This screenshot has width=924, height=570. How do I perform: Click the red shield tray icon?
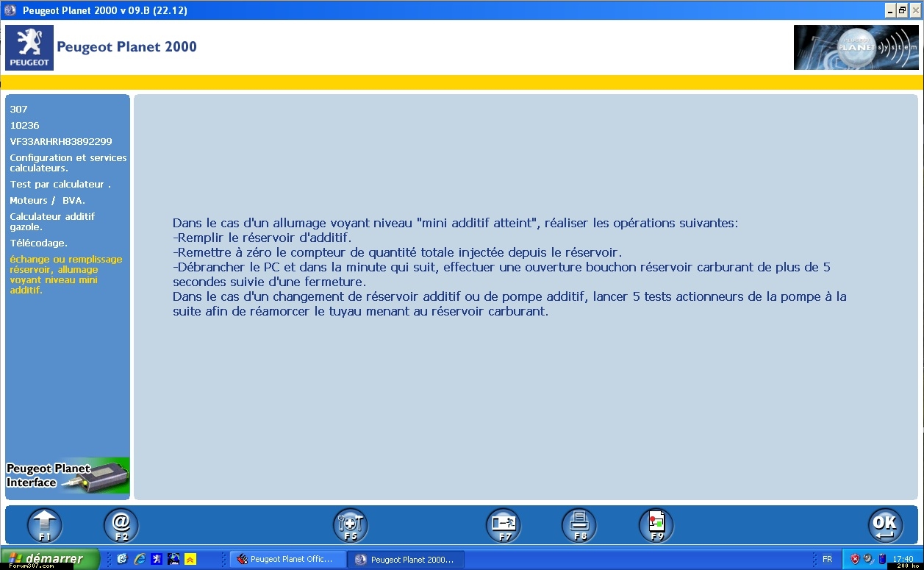pyautogui.click(x=855, y=560)
